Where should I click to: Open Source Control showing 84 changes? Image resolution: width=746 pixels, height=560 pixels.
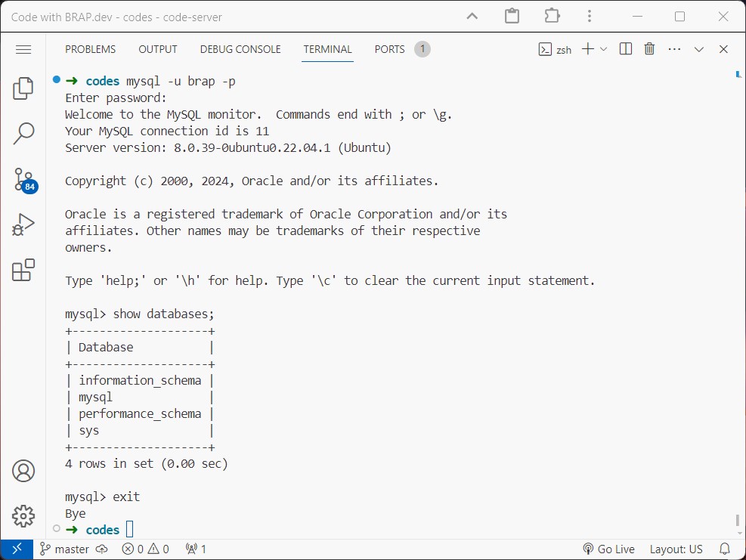(23, 178)
